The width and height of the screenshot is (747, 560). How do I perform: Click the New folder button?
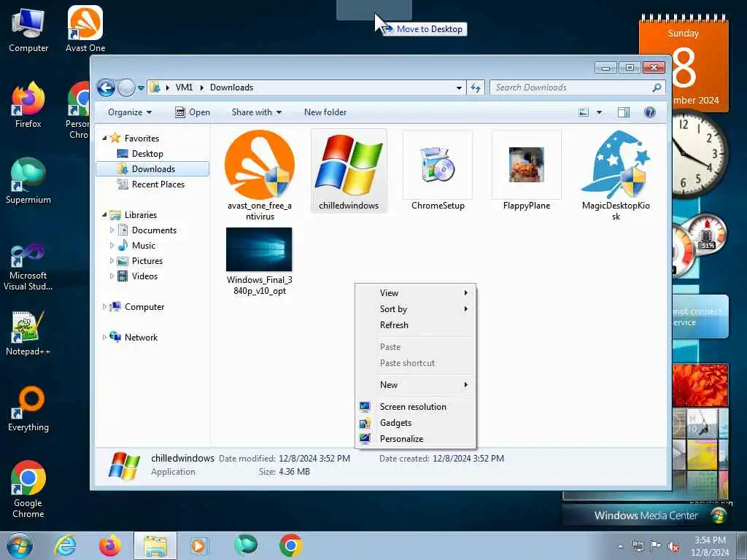pyautogui.click(x=325, y=112)
